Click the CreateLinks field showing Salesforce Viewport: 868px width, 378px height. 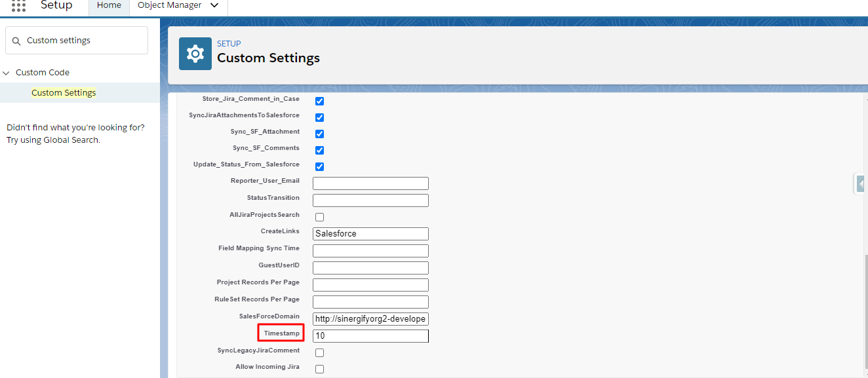click(370, 233)
